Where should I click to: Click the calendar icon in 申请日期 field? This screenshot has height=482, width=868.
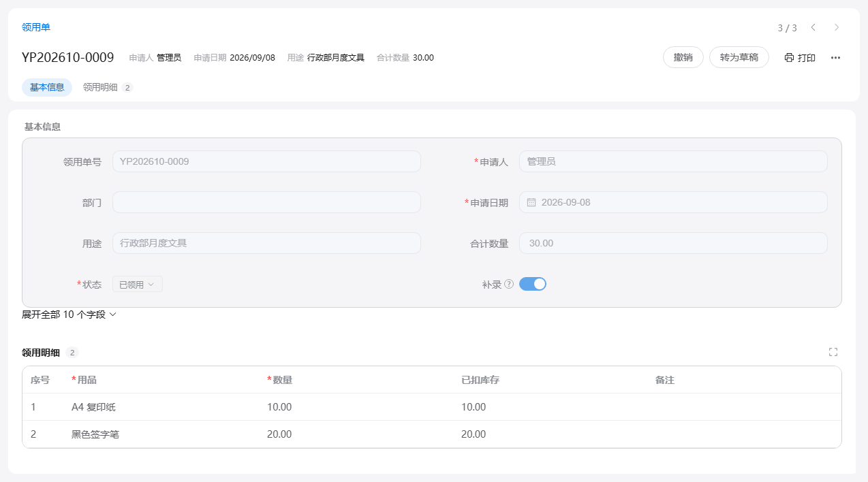coord(531,202)
